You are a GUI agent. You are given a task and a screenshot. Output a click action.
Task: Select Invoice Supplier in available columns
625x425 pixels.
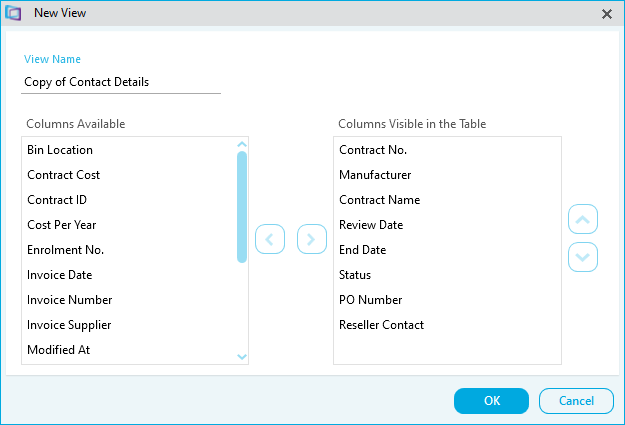[69, 325]
